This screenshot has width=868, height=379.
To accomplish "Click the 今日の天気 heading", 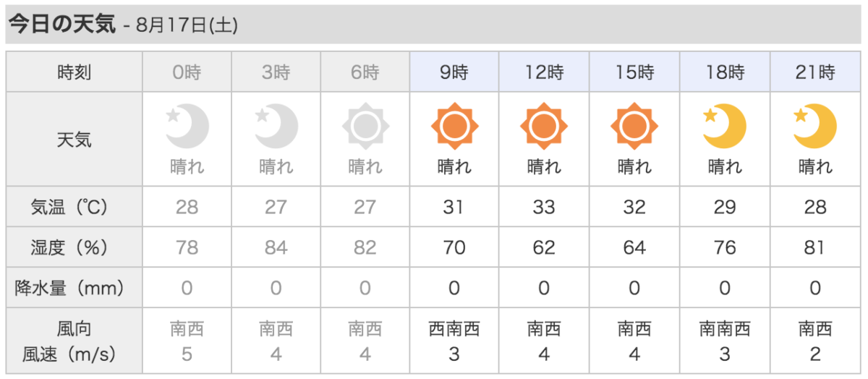I will click(61, 24).
